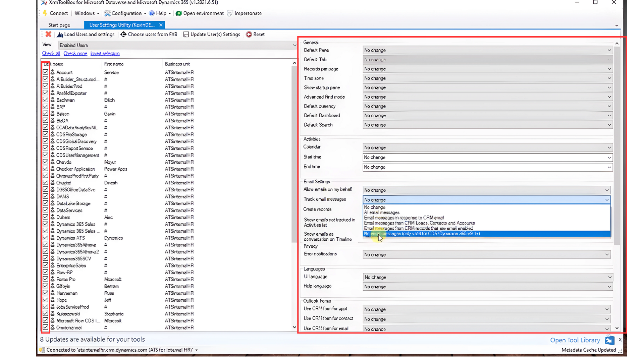Open the tab list dropdown arrow at right
Viewport: 644px width, 362px height.
point(616,26)
